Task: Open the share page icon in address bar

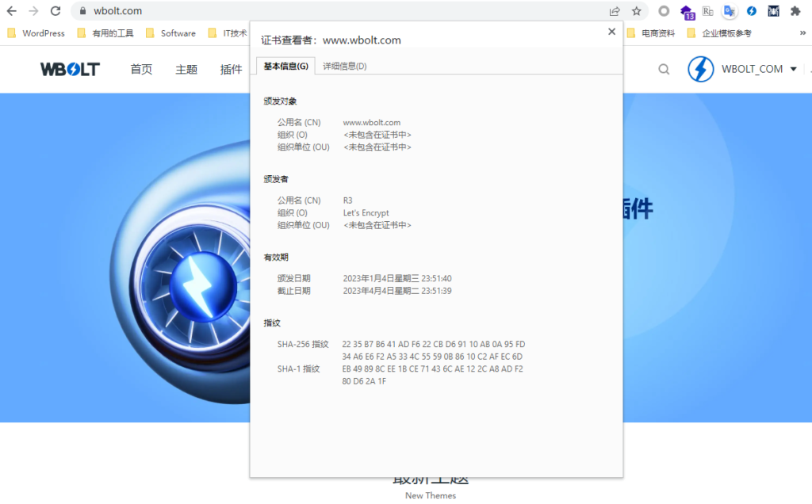Action: tap(615, 11)
